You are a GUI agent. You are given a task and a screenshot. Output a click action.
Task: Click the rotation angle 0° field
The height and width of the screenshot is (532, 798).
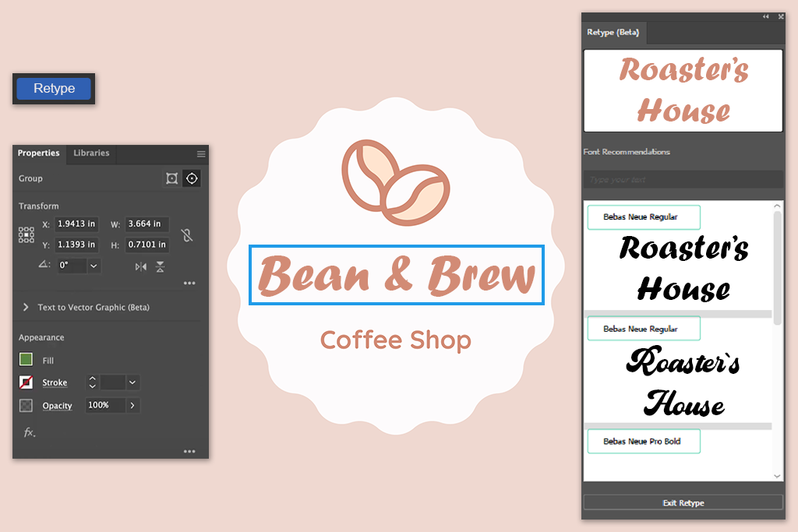72,266
